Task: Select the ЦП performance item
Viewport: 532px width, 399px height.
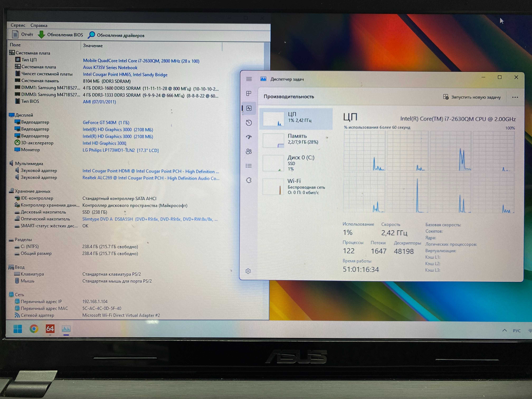Action: coord(296,119)
